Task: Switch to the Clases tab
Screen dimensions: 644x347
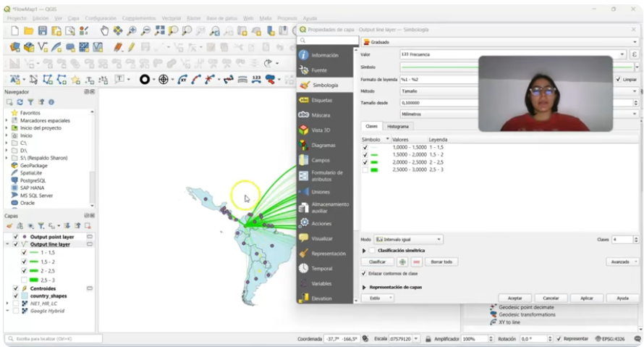Action: pyautogui.click(x=371, y=126)
